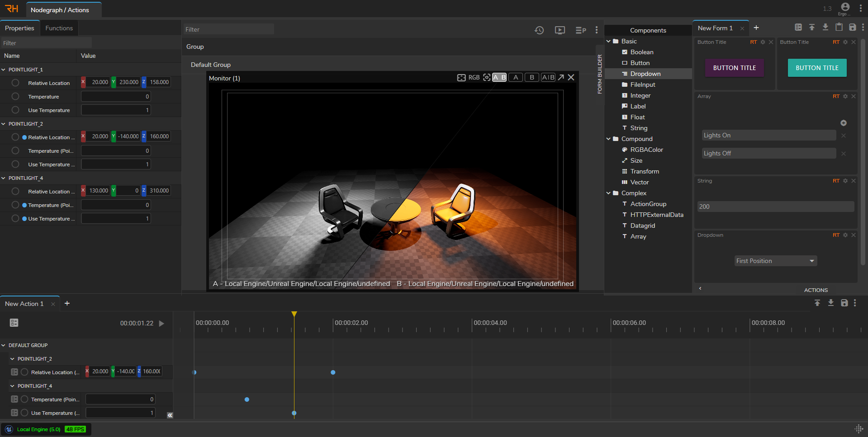
Task: Collapse the Compound components folder
Action: pos(608,139)
